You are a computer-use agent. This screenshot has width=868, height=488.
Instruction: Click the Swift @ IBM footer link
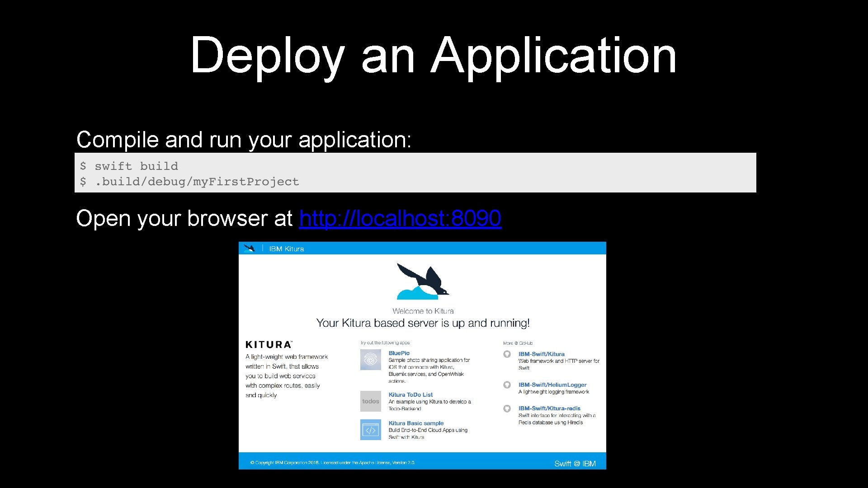pos(575,464)
